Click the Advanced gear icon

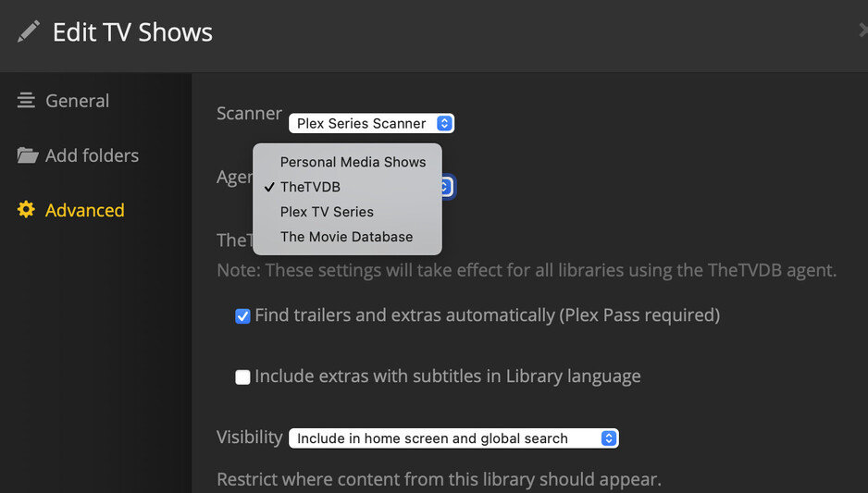click(x=26, y=210)
